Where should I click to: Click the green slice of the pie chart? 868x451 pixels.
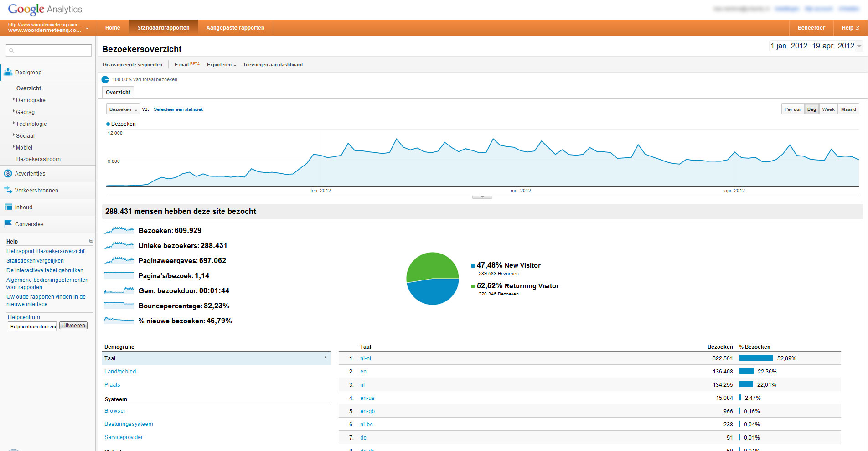click(431, 266)
